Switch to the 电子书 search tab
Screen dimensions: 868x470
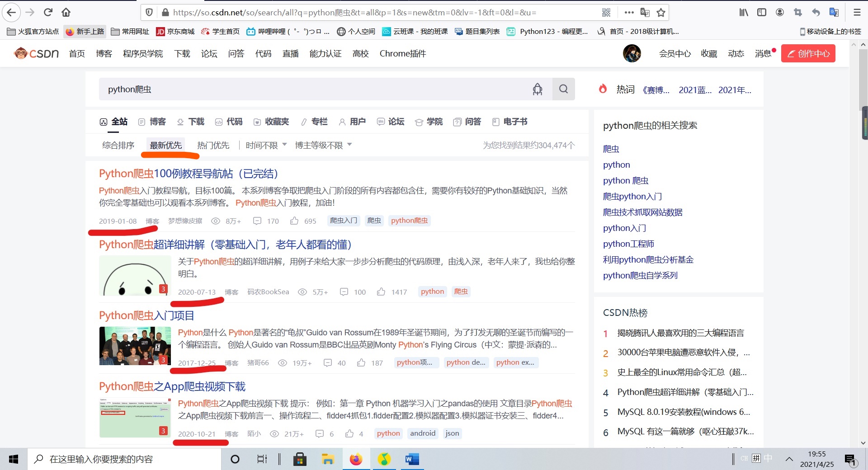pos(510,122)
